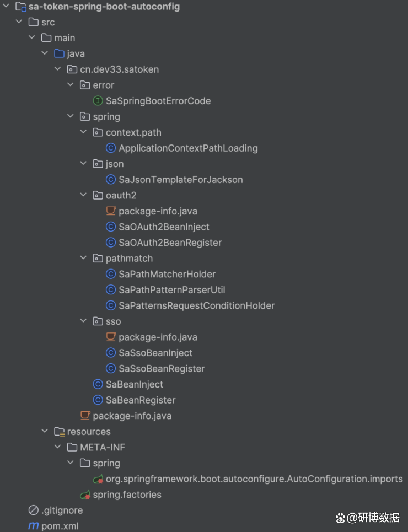Select the SaBeanRegister file name

coord(141,400)
